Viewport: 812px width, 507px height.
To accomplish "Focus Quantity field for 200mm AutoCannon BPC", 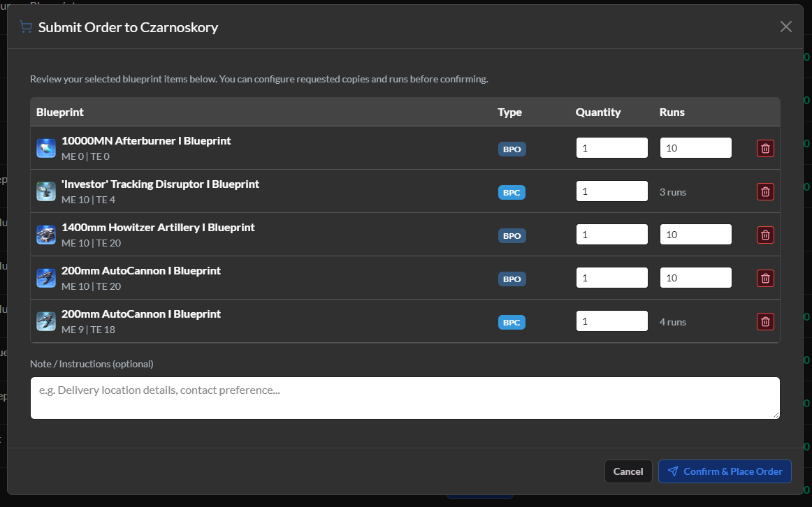I will tap(611, 321).
